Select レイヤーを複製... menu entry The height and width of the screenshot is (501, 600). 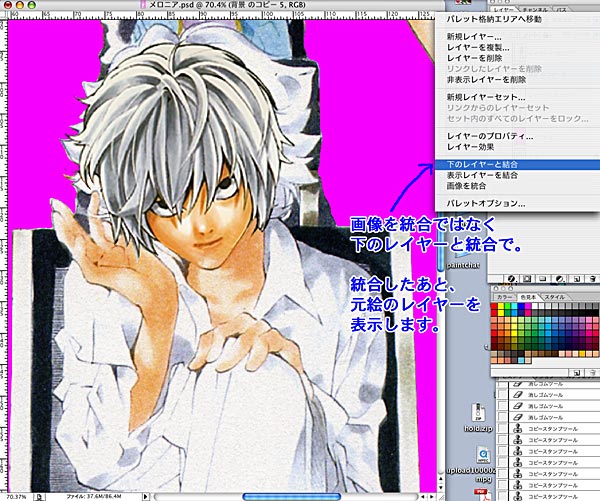click(x=517, y=47)
